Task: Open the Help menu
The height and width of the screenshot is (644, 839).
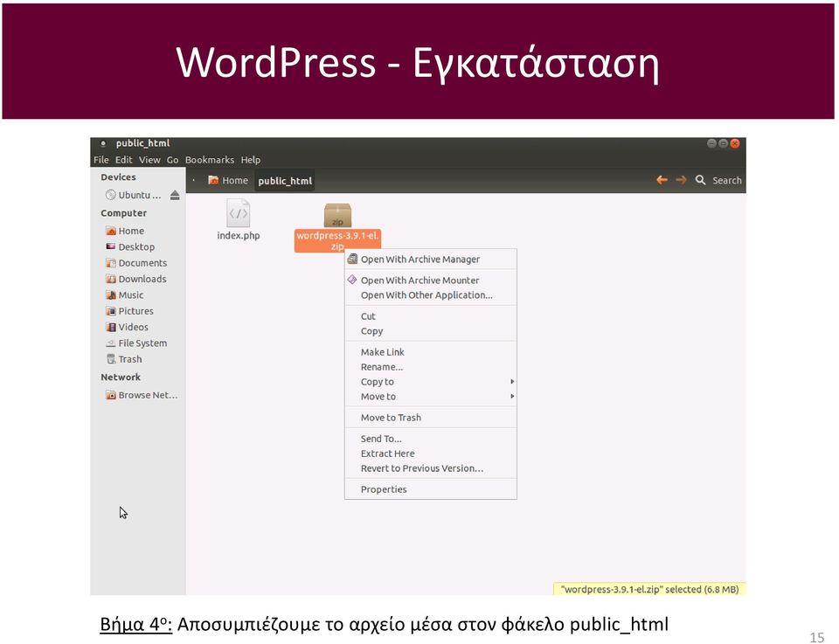Action: pyautogui.click(x=251, y=160)
